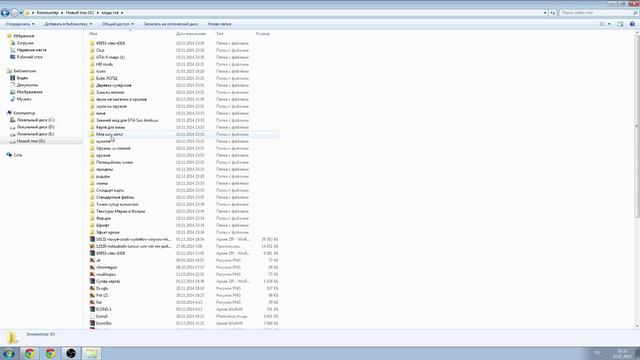This screenshot has height=360, width=640.
Task: Click the search field in Explorer
Action: [x=595, y=13]
